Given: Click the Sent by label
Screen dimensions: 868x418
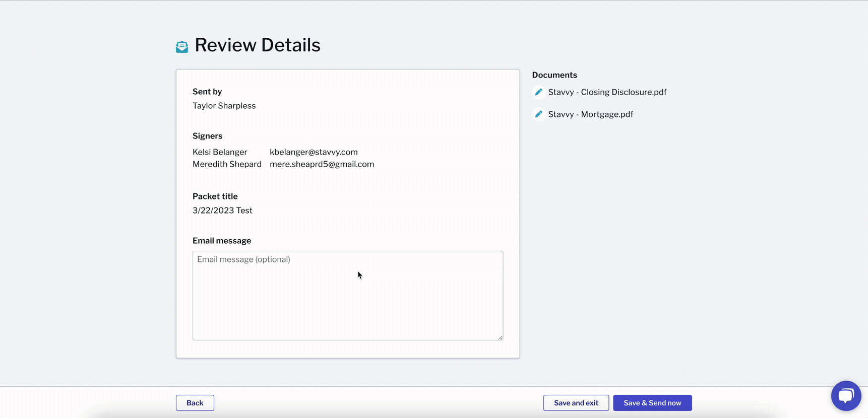Looking at the screenshot, I should pyautogui.click(x=207, y=92).
